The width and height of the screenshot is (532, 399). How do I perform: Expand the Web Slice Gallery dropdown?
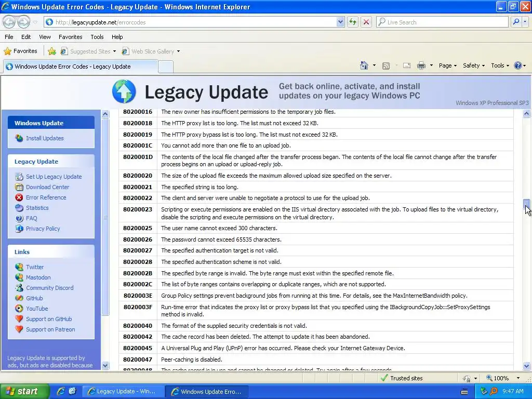point(179,51)
